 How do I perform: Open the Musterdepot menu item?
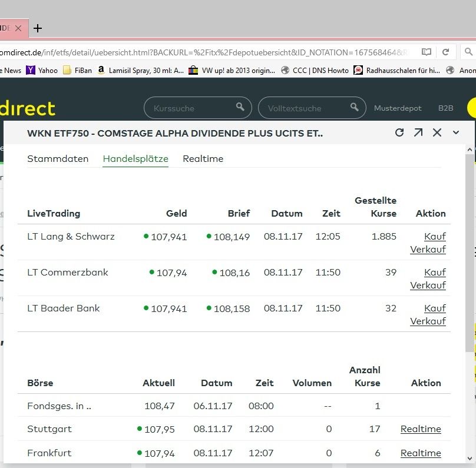398,108
